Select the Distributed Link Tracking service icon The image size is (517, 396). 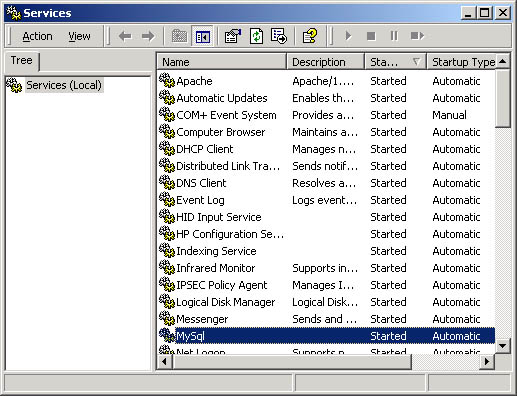pos(167,166)
